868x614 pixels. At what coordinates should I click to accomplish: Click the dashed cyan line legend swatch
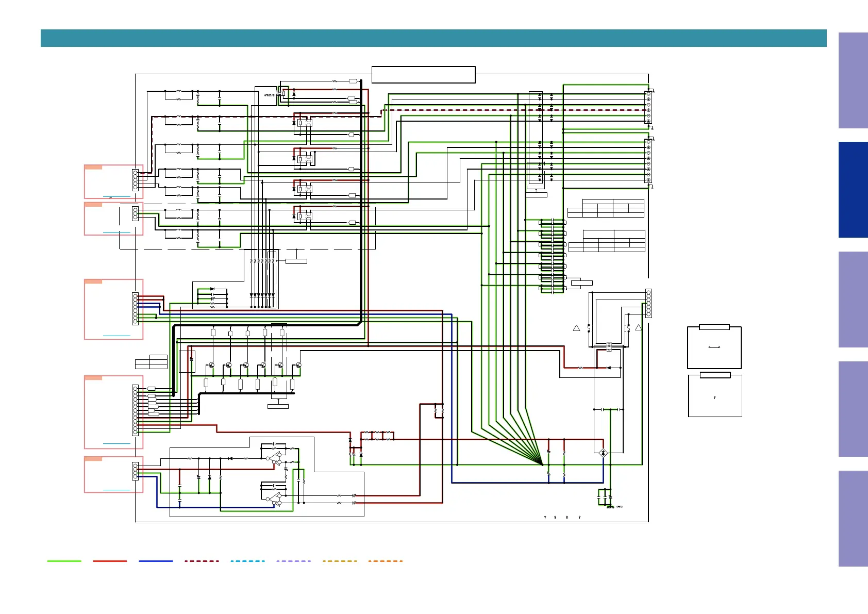[247, 561]
